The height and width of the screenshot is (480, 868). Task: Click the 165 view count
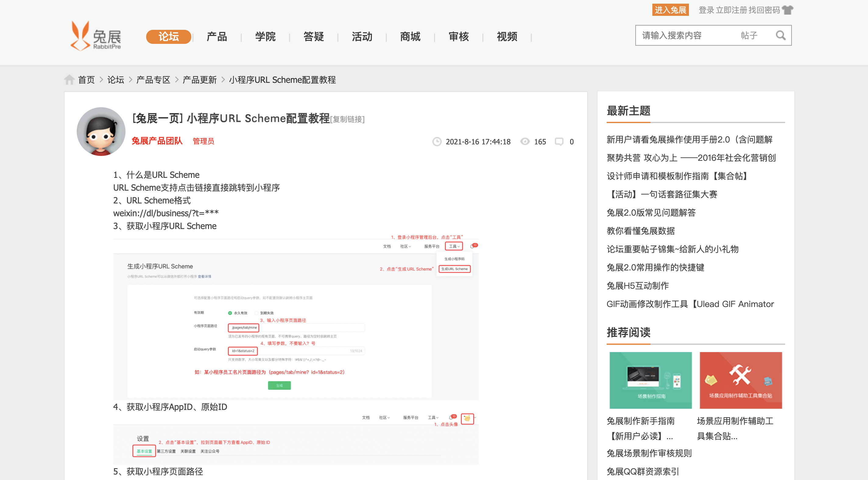click(540, 142)
